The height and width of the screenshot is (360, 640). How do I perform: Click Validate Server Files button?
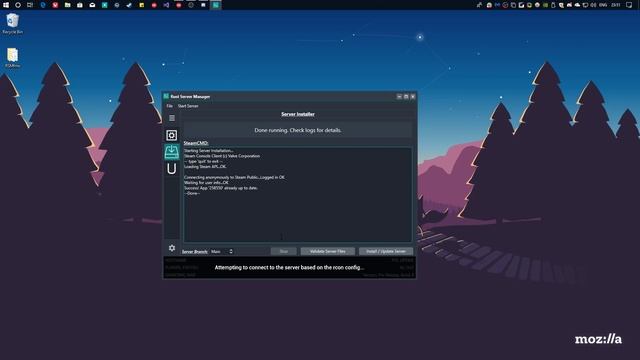pyautogui.click(x=327, y=251)
